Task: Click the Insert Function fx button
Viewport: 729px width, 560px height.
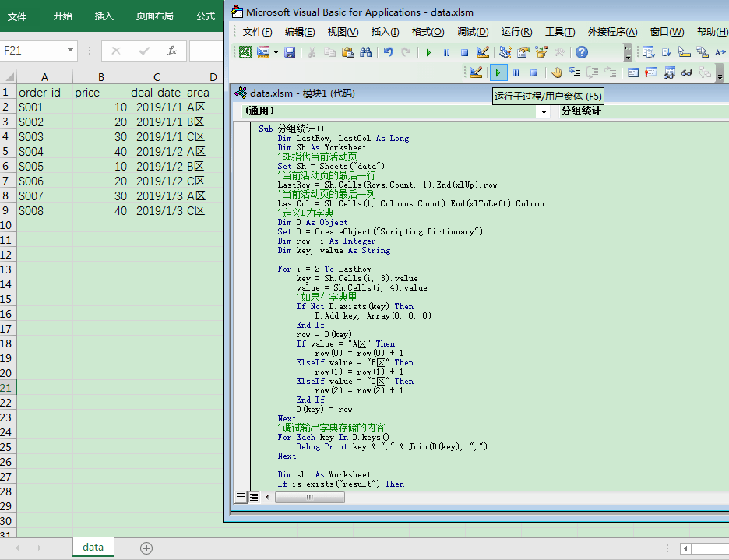Action: coord(172,51)
